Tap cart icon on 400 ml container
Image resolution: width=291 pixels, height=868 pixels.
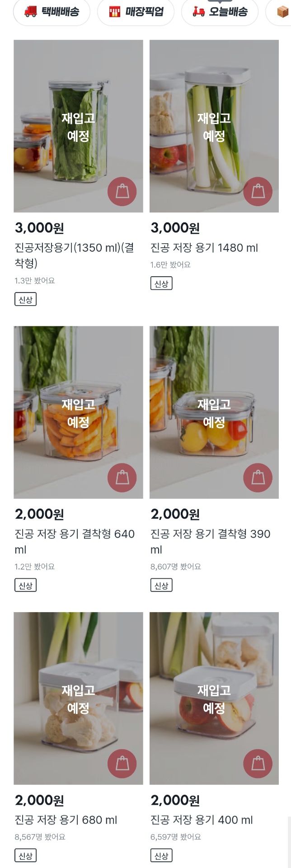[258, 764]
